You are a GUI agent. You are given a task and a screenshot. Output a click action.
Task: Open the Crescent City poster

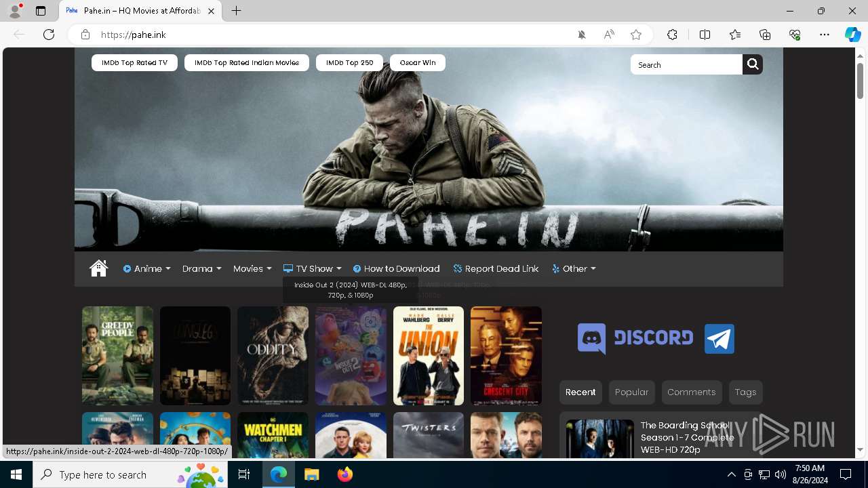506,356
